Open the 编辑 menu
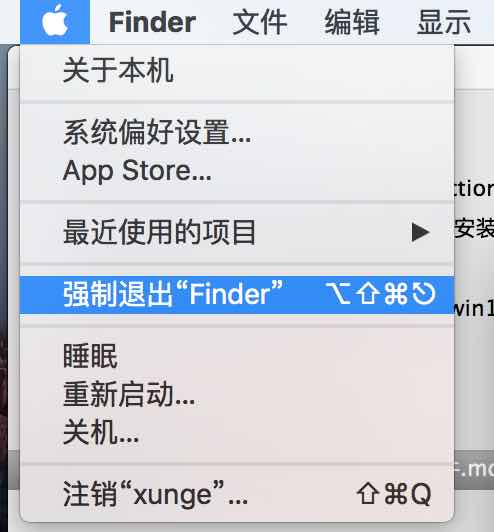Image resolution: width=494 pixels, height=532 pixels. click(x=352, y=22)
